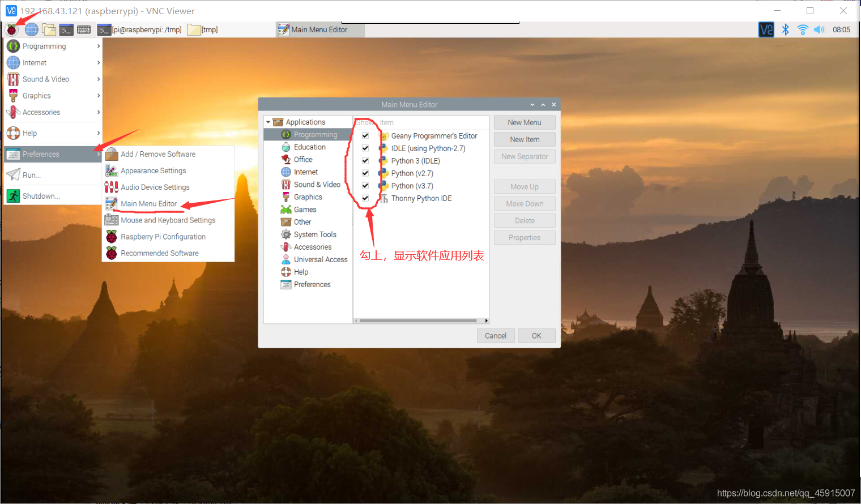The width and height of the screenshot is (861, 504).
Task: Open Recommended Software
Action: tap(168, 253)
